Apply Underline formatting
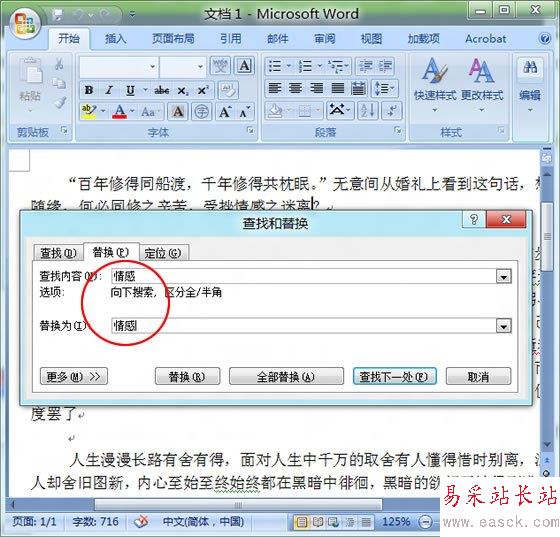Image resolution: width=560 pixels, height=537 pixels. pyautogui.click(x=130, y=90)
